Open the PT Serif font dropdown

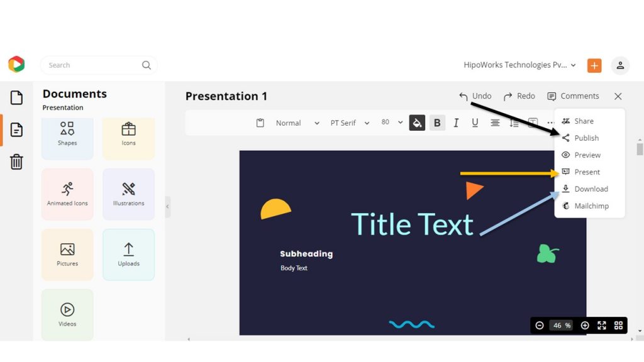click(x=350, y=123)
